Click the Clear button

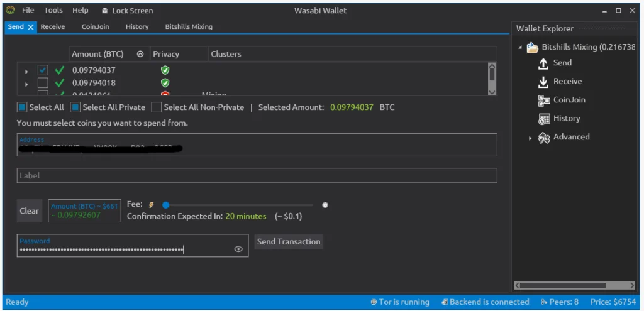coord(29,211)
